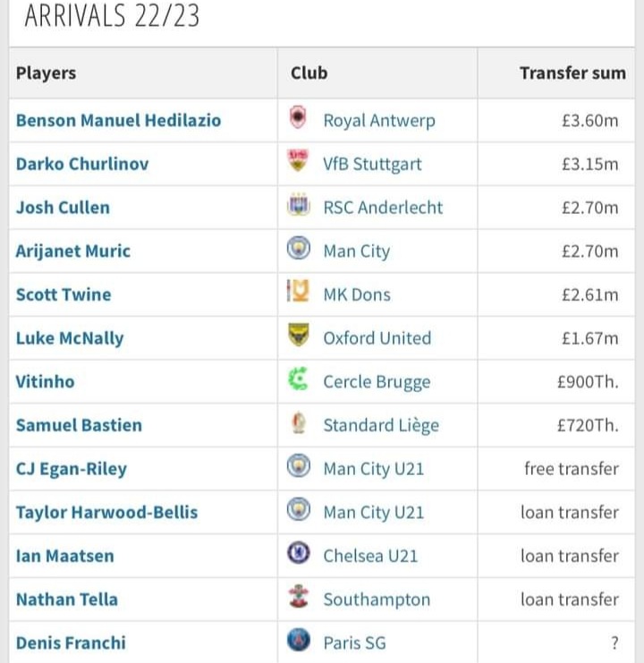Click the Players column header
Viewport: 644px width, 663px height.
(x=46, y=73)
